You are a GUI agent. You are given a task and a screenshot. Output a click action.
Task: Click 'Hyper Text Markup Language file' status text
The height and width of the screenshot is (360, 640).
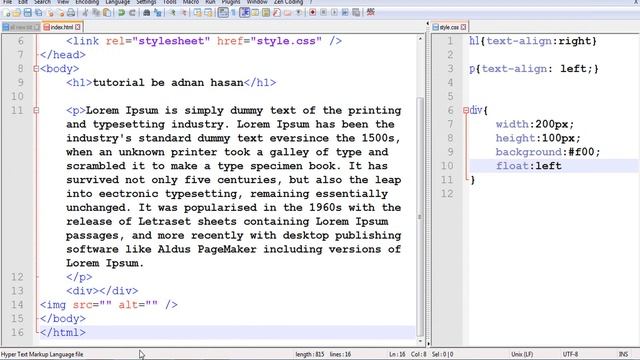click(42, 354)
